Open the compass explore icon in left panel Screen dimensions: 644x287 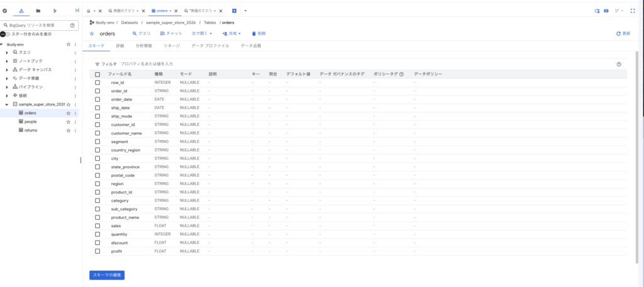pos(5,10)
